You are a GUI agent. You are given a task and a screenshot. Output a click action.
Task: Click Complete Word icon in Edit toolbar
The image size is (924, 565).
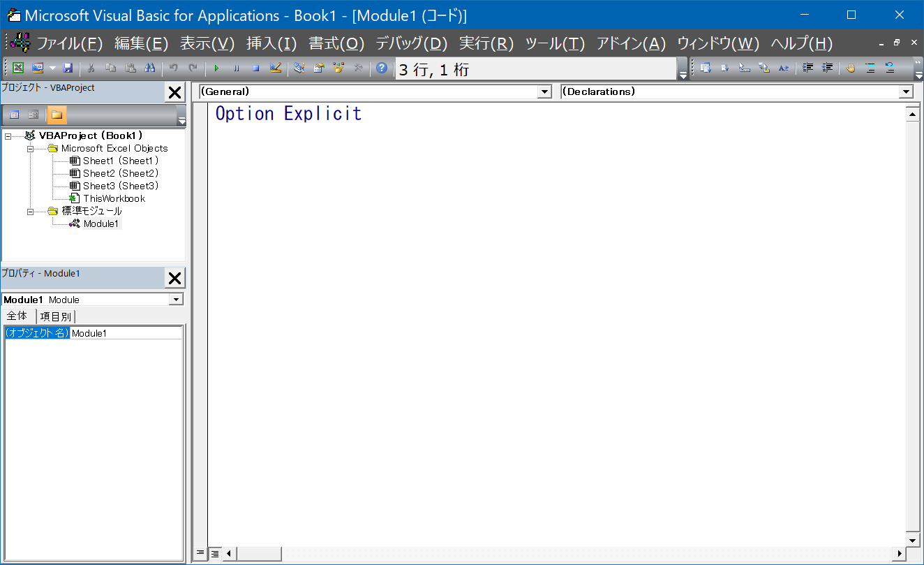(783, 68)
